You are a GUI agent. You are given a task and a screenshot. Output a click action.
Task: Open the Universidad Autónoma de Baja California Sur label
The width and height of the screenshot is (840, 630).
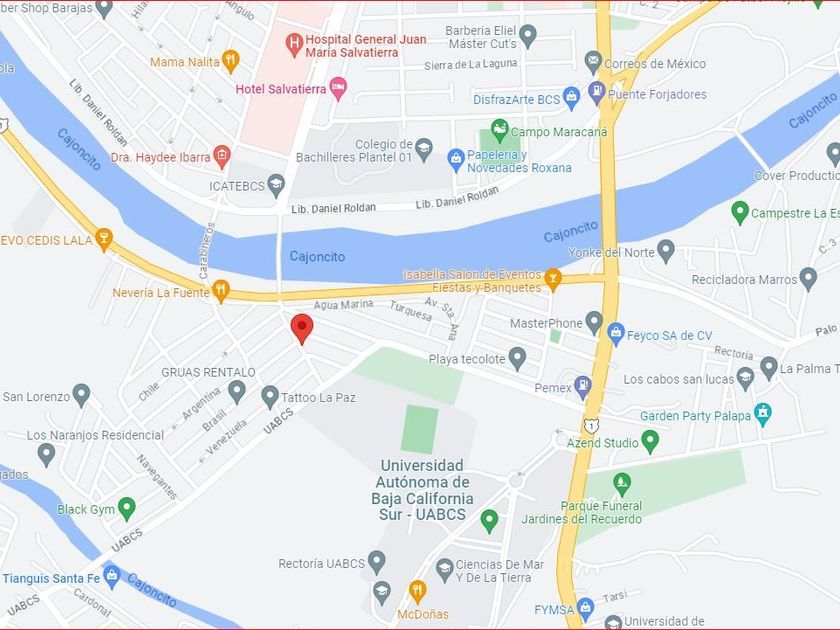coord(422,490)
